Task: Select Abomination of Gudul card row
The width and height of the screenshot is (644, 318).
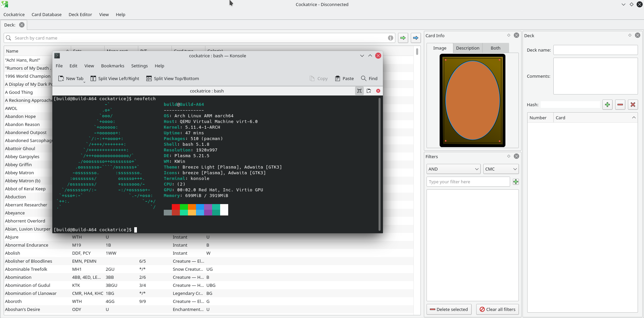Action: tap(209, 285)
